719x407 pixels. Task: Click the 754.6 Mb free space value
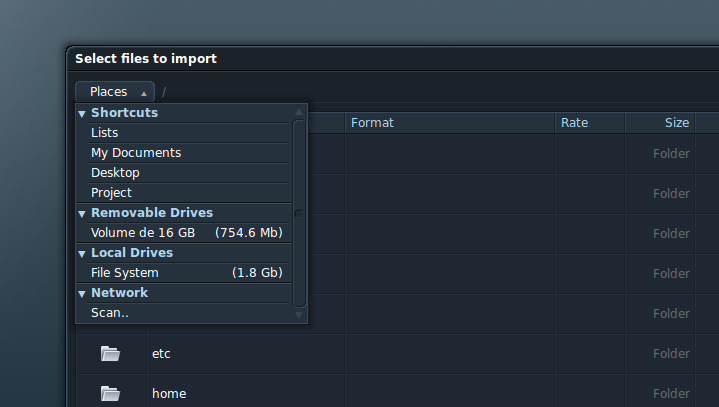point(249,233)
